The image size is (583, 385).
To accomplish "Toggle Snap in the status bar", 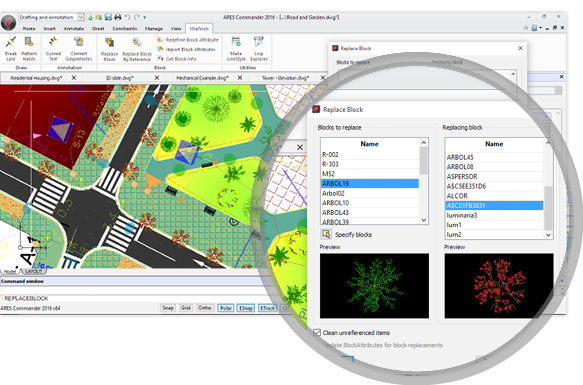I will coord(168,308).
